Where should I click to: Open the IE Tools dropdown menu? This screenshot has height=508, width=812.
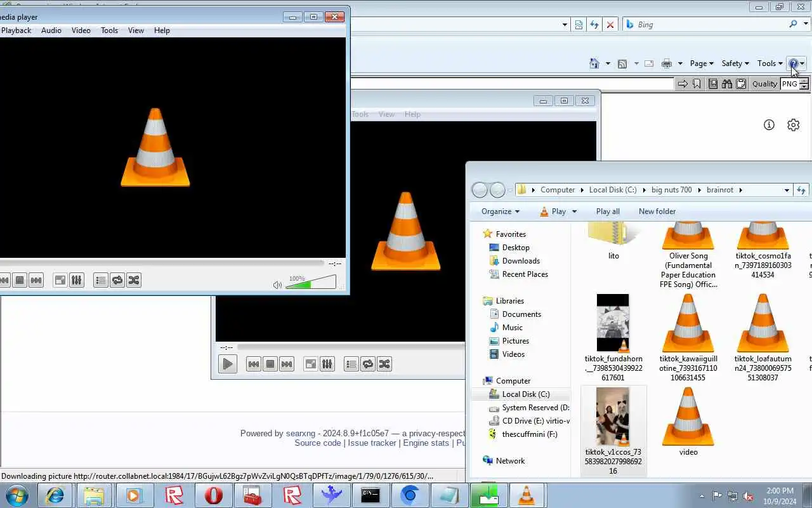[770, 63]
